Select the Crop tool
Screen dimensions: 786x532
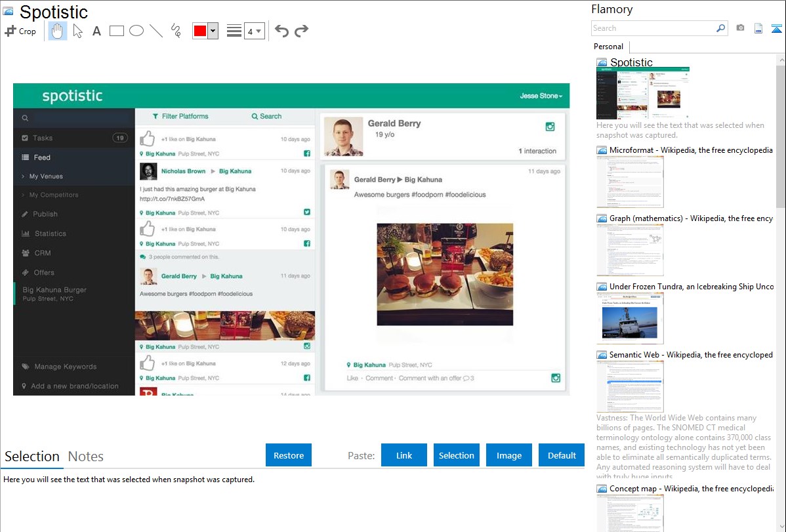tap(20, 31)
